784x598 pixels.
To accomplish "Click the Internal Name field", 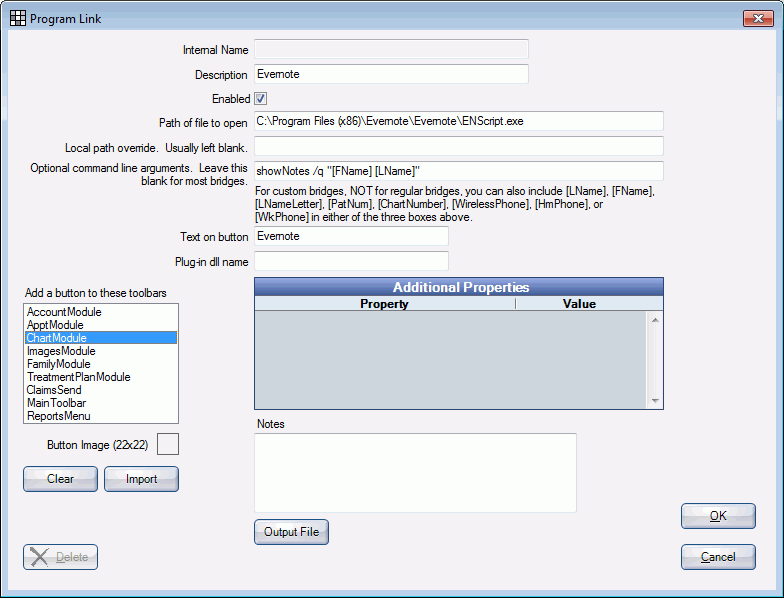I will tap(391, 49).
